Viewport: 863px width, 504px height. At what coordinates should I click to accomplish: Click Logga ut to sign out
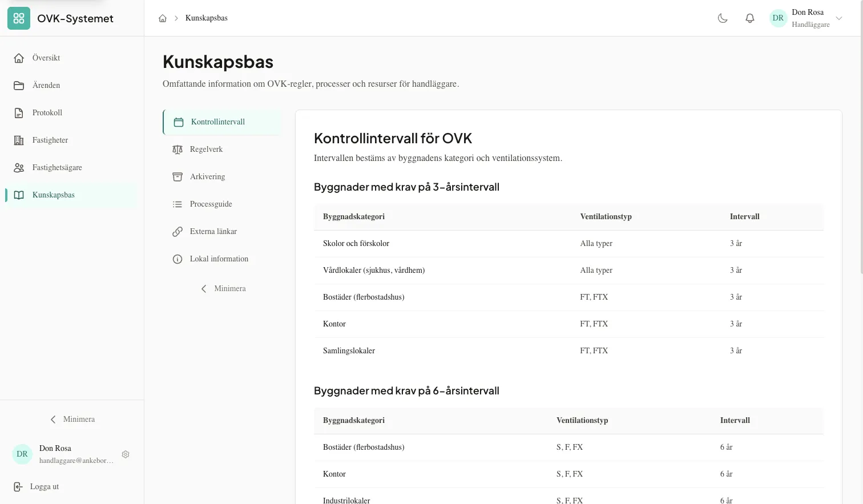click(x=44, y=486)
